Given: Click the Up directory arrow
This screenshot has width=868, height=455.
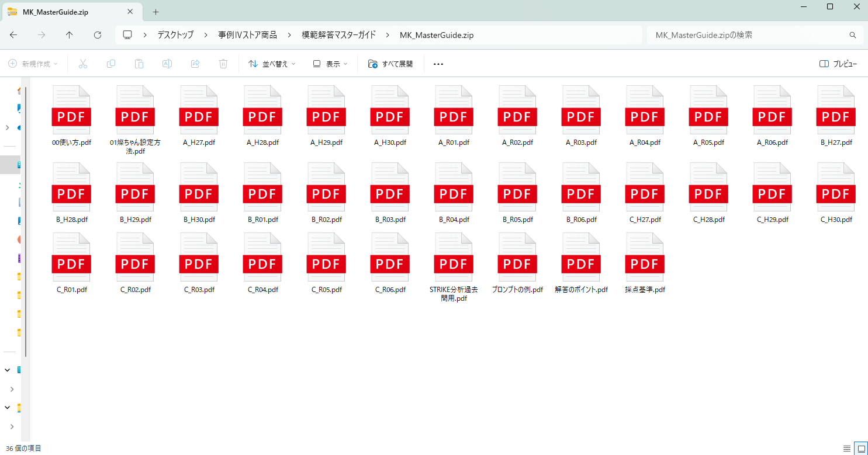Looking at the screenshot, I should click(70, 35).
